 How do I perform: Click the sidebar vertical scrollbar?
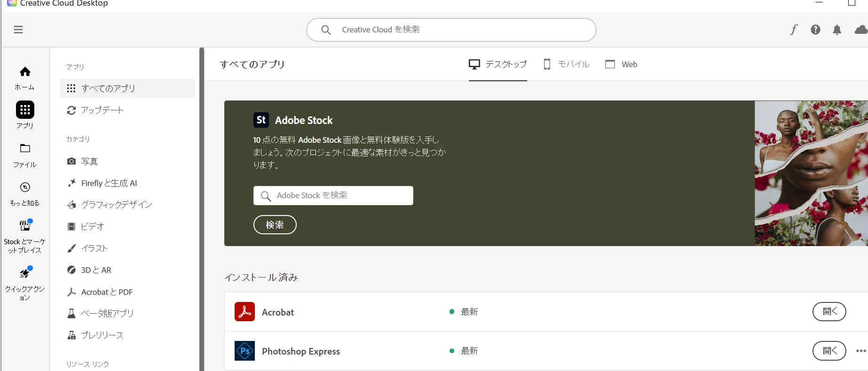[x=202, y=209]
